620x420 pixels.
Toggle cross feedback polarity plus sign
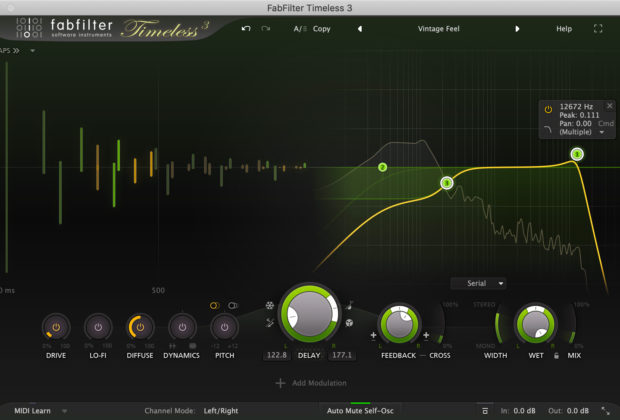click(x=426, y=335)
